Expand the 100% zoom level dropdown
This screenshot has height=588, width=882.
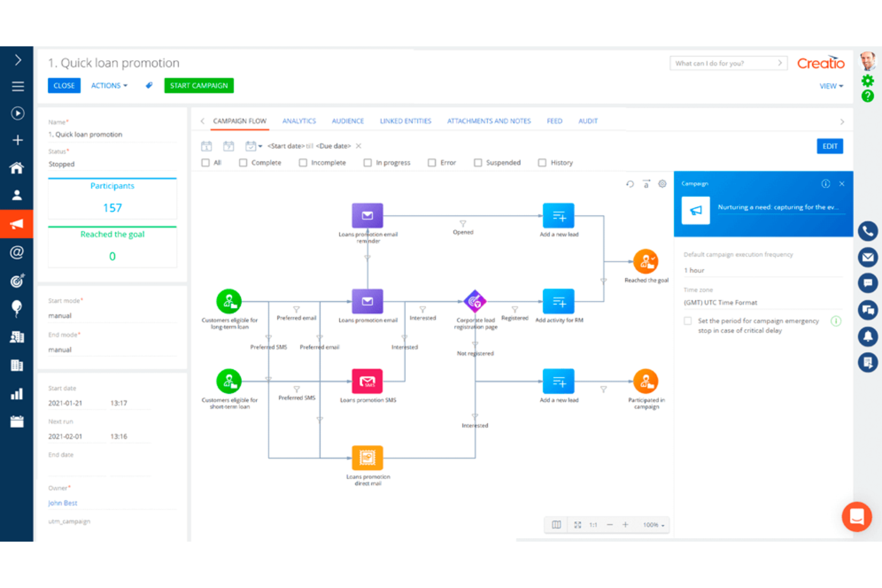tap(653, 524)
